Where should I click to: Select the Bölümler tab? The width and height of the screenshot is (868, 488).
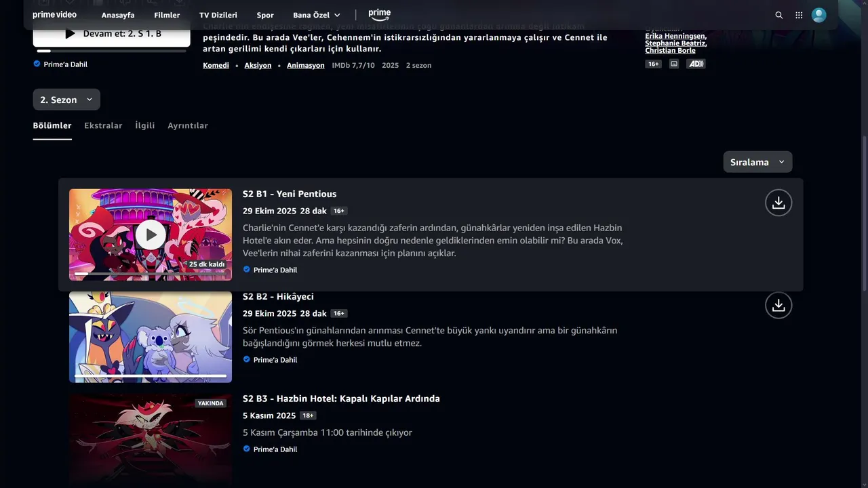point(52,125)
